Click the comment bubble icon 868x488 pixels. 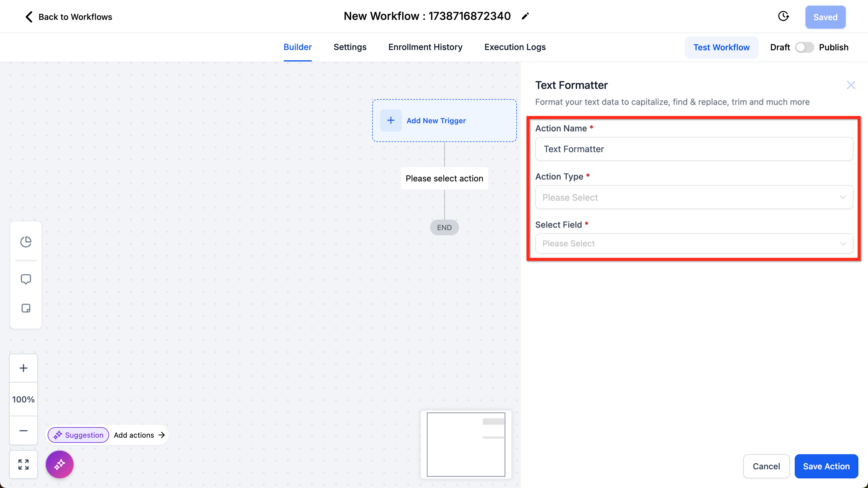click(26, 279)
